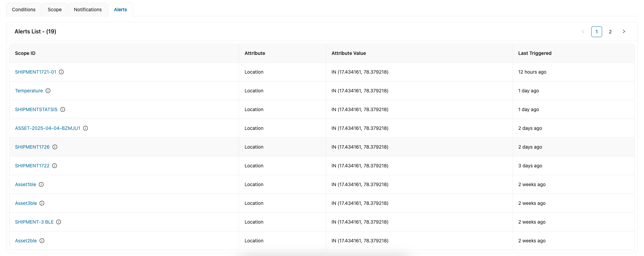This screenshot has width=644, height=256.
Task: Open the Asset1ble link
Action: point(26,184)
